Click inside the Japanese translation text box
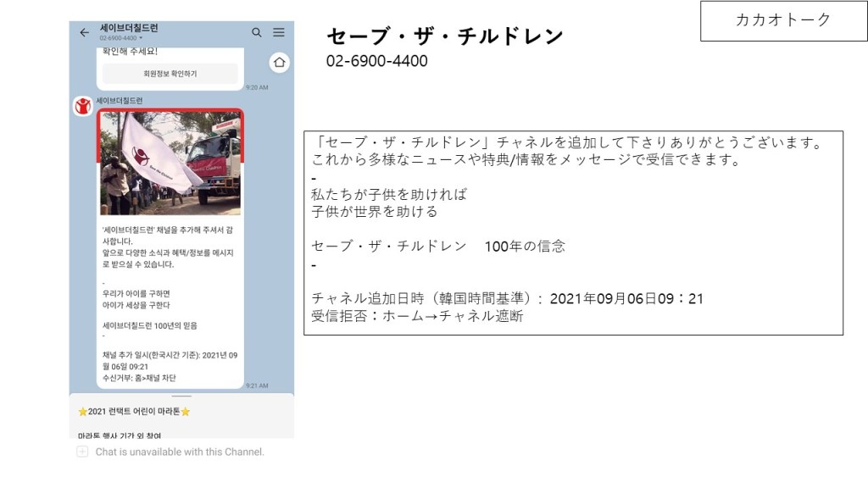Image resolution: width=868 pixels, height=488 pixels. [x=573, y=233]
